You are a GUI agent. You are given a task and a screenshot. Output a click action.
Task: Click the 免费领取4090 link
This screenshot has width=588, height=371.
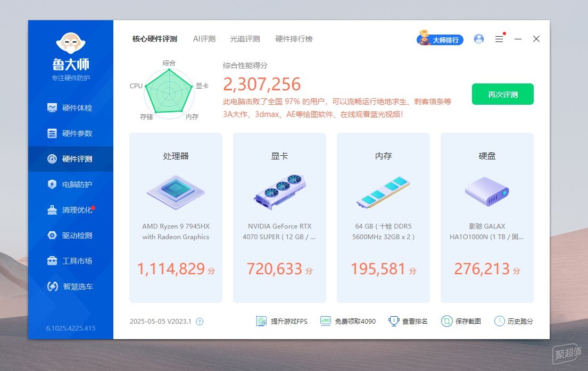[348, 321]
